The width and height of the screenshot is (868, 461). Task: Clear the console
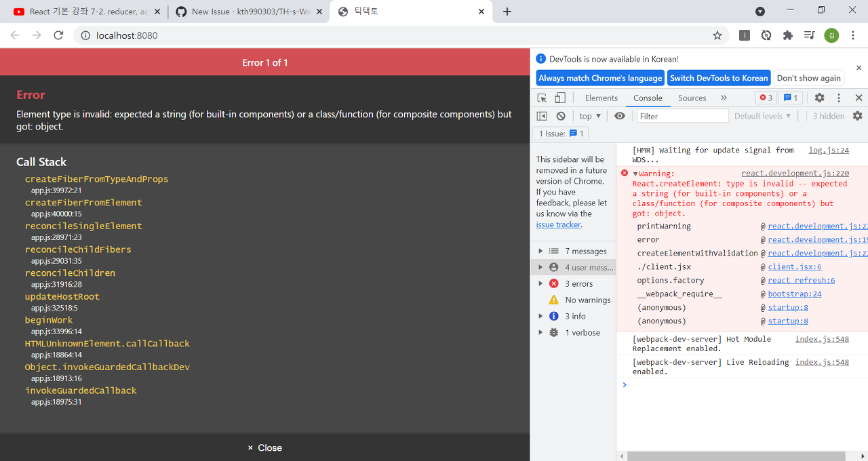coord(561,116)
